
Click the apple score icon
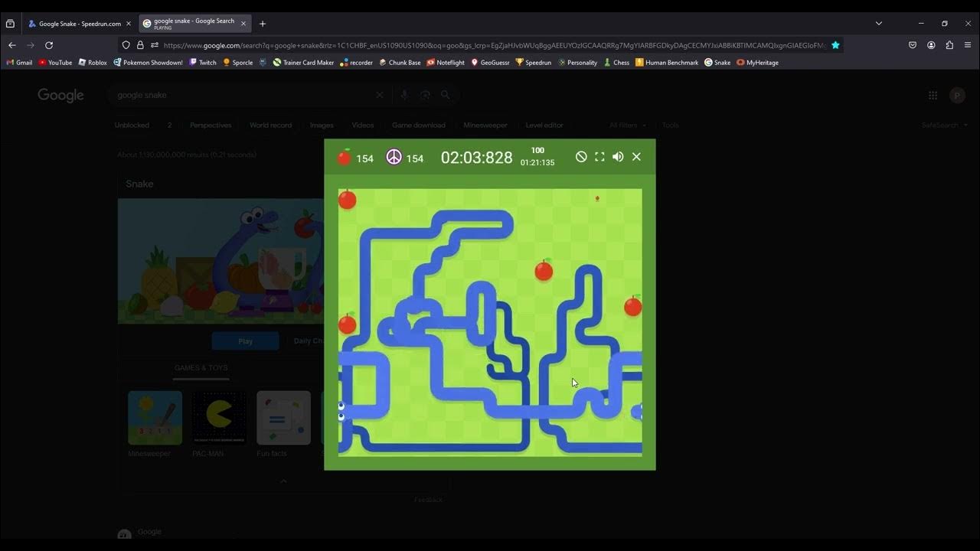(345, 157)
